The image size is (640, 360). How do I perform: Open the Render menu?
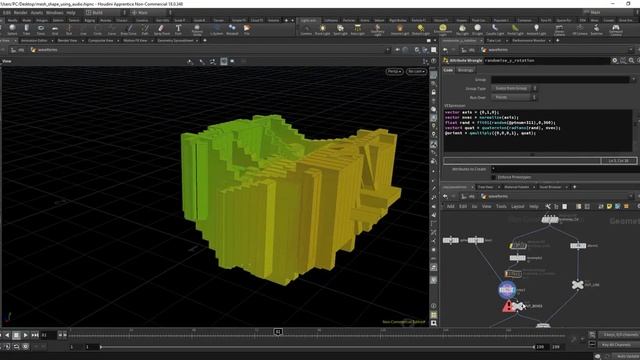20,12
